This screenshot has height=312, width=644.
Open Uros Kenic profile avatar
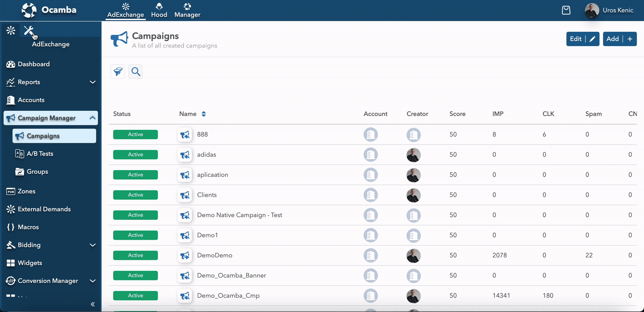point(592,10)
